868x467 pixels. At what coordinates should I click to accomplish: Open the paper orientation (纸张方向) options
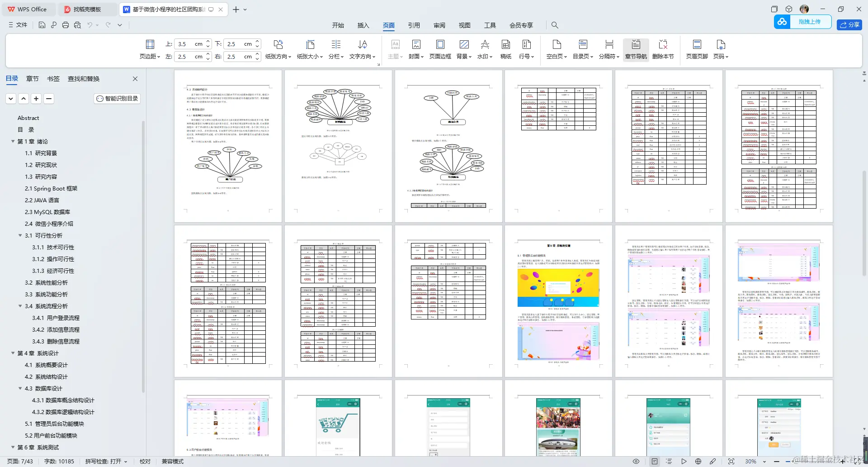(x=278, y=49)
